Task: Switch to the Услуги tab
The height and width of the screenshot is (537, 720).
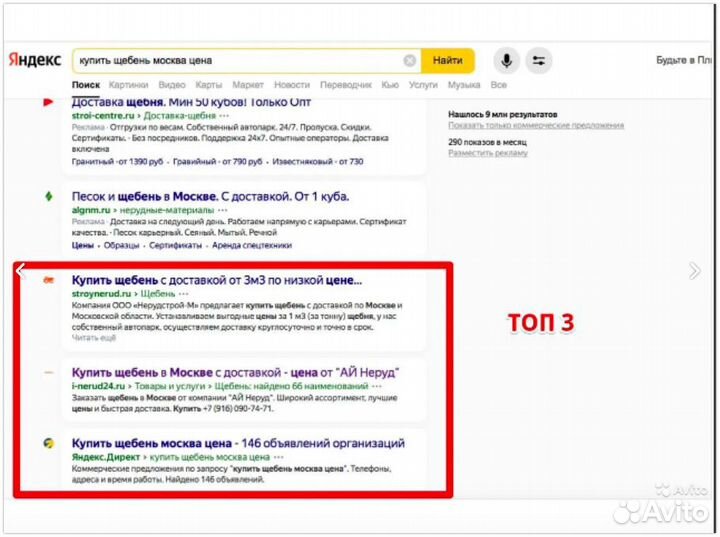Action: coord(423,85)
